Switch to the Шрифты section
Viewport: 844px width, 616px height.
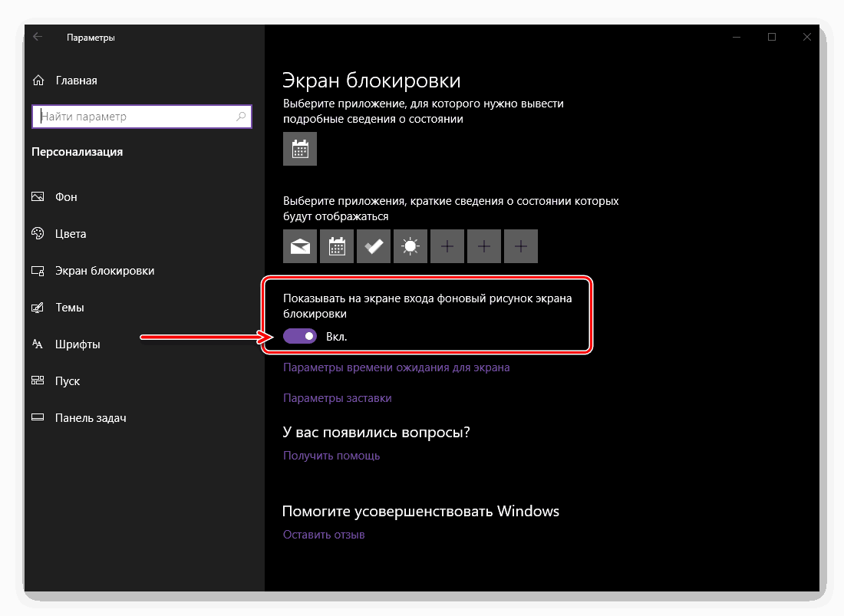[77, 344]
